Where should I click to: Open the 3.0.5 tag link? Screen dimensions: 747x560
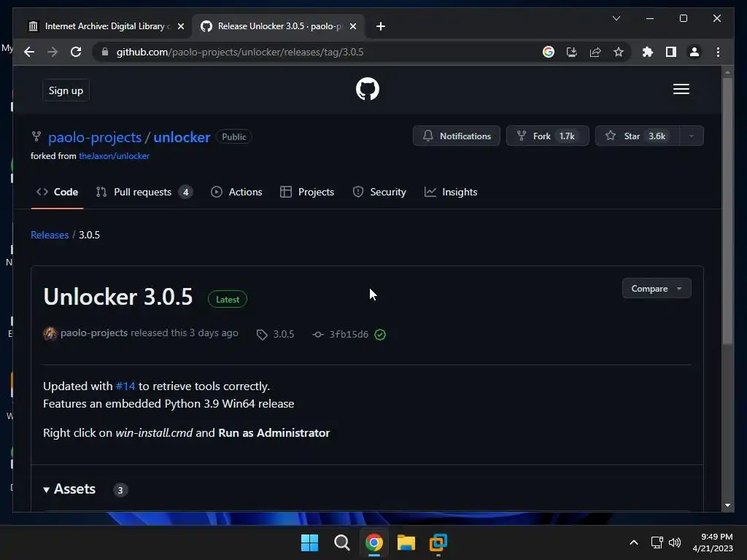(276, 334)
